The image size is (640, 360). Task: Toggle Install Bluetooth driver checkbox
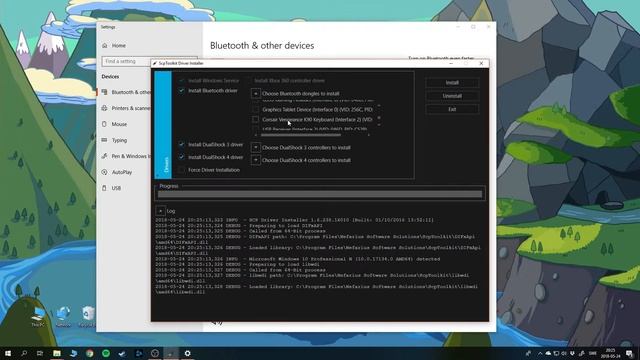point(181,91)
